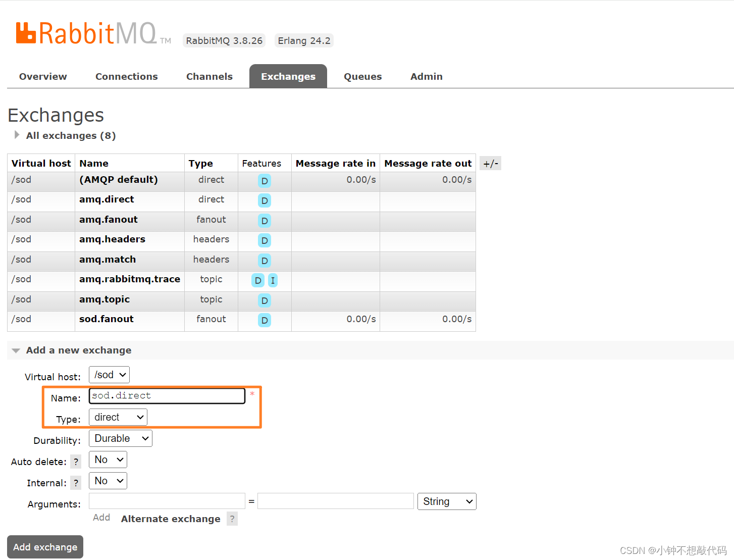
Task: Open the Type dropdown set to direct
Action: [x=118, y=417]
